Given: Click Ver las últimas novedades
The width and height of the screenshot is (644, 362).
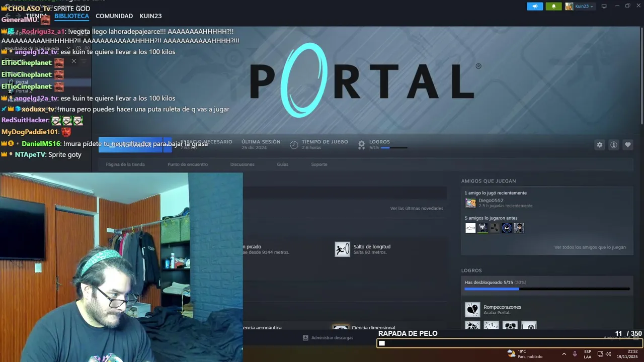Looking at the screenshot, I should point(417,208).
